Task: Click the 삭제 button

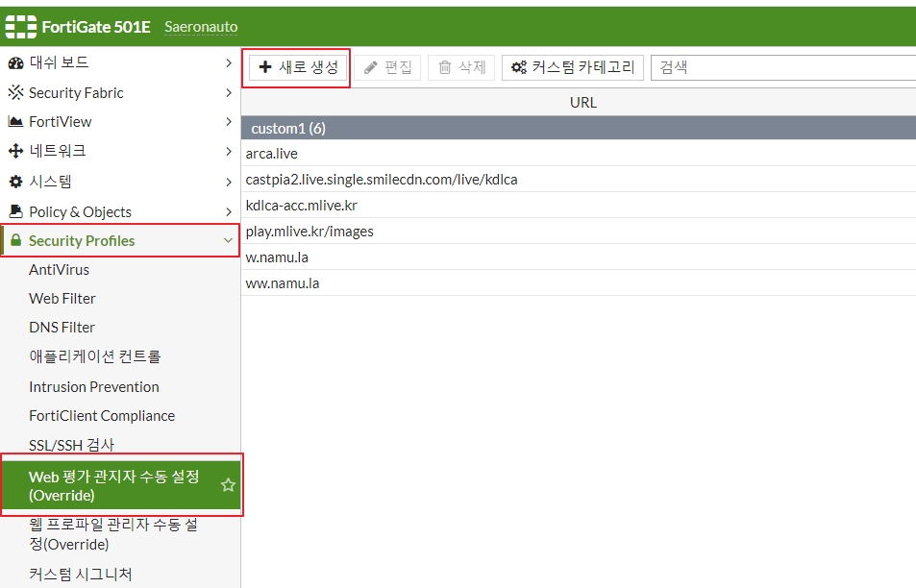Action: pos(461,67)
